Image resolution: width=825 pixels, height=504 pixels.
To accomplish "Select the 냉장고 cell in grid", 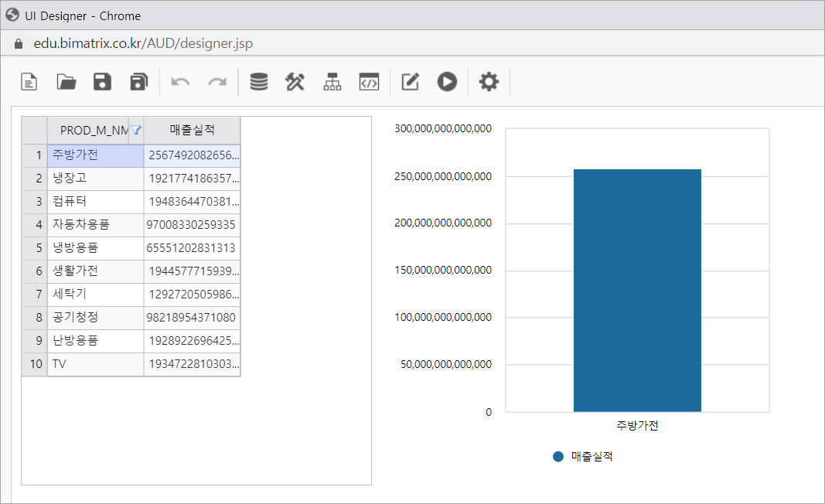I will coord(95,179).
